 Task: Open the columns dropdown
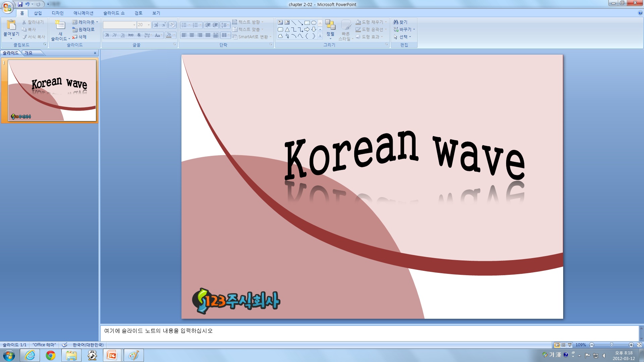pos(225,35)
